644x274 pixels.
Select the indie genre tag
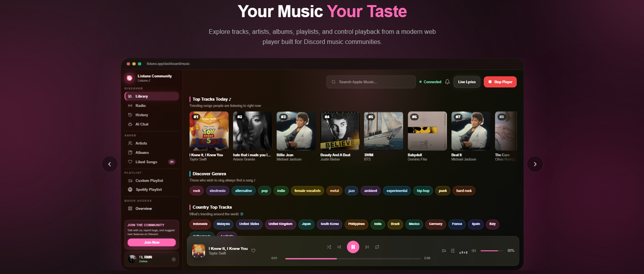pyautogui.click(x=281, y=191)
